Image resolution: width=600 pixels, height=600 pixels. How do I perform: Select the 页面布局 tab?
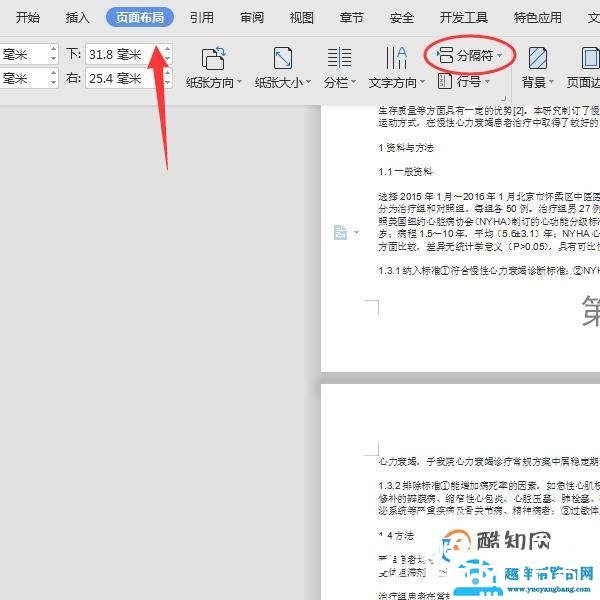click(x=140, y=17)
